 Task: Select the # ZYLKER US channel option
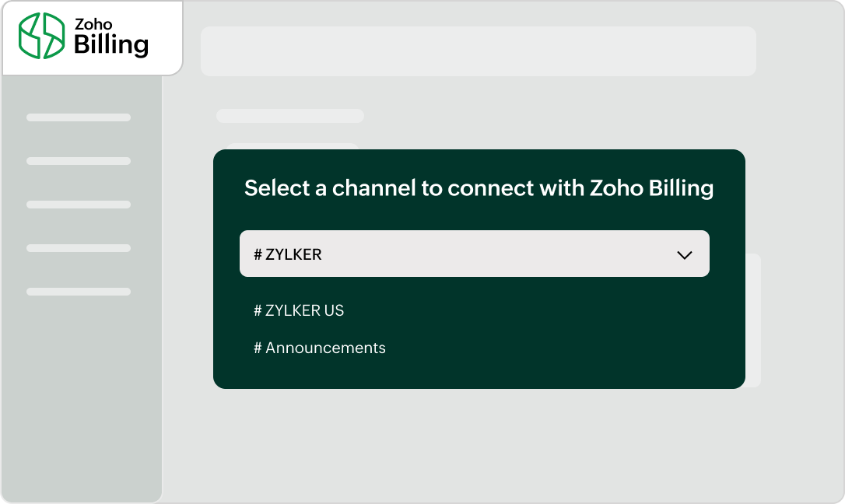click(299, 310)
